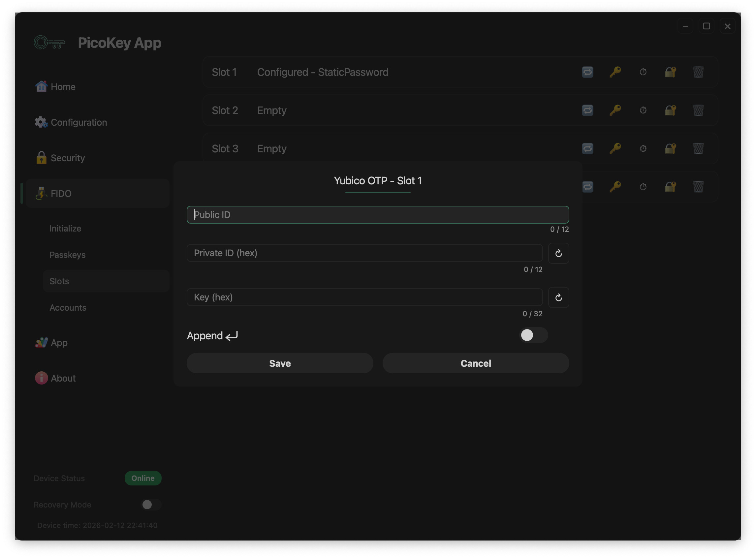756x558 pixels.
Task: Click the padlock icon in Slot 3 row
Action: click(671, 148)
